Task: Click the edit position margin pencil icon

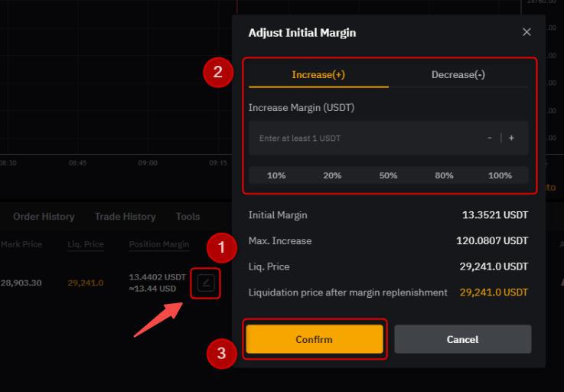Action: tap(206, 283)
